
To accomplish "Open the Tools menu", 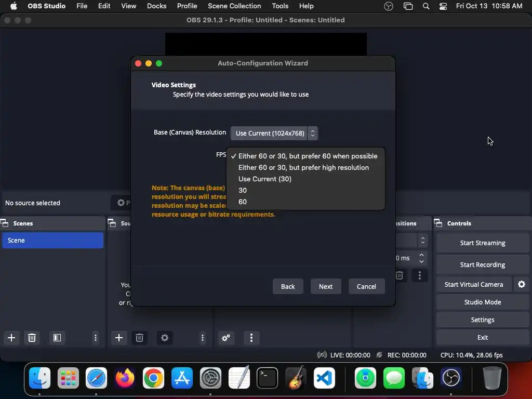I will tap(280, 6).
